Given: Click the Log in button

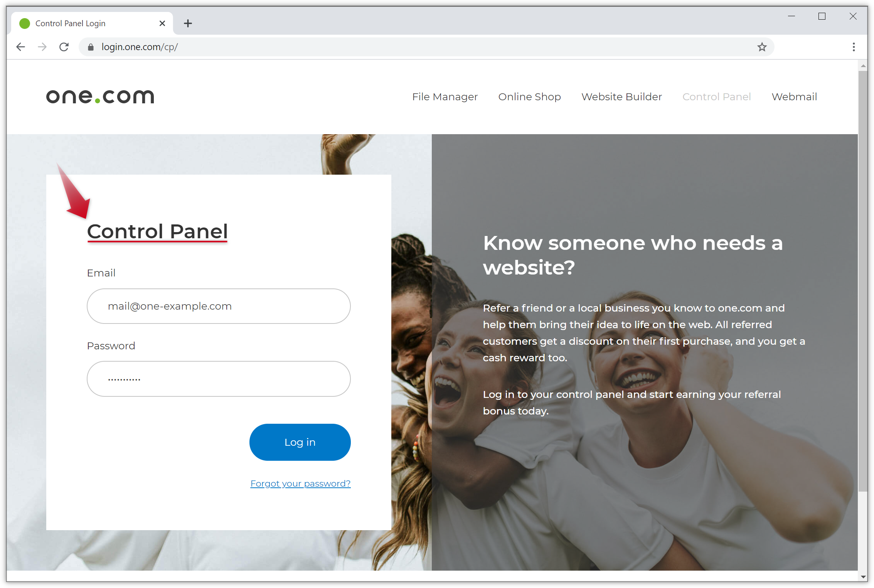Looking at the screenshot, I should (x=299, y=441).
